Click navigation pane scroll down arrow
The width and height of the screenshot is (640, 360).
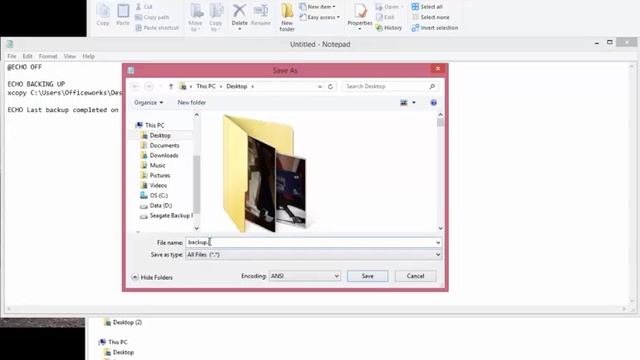[x=196, y=228]
